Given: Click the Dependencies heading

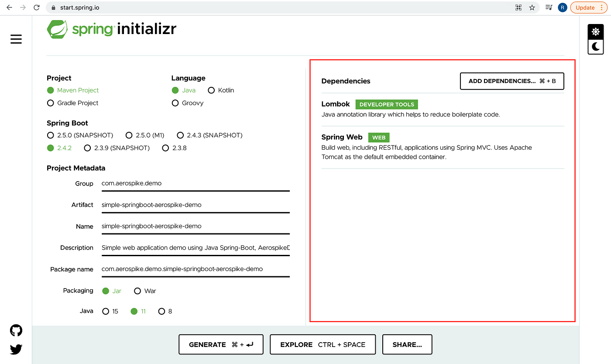Looking at the screenshot, I should tap(346, 81).
